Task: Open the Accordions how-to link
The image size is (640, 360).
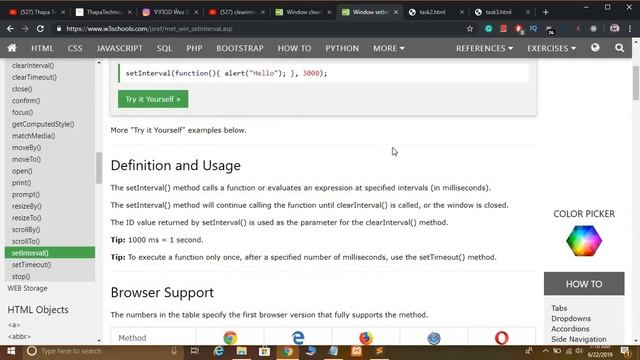Action: click(570, 329)
